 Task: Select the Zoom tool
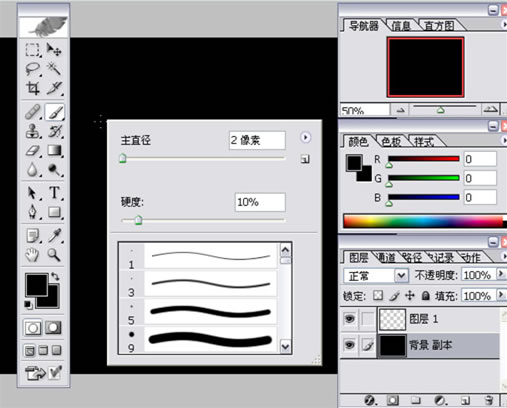(54, 255)
